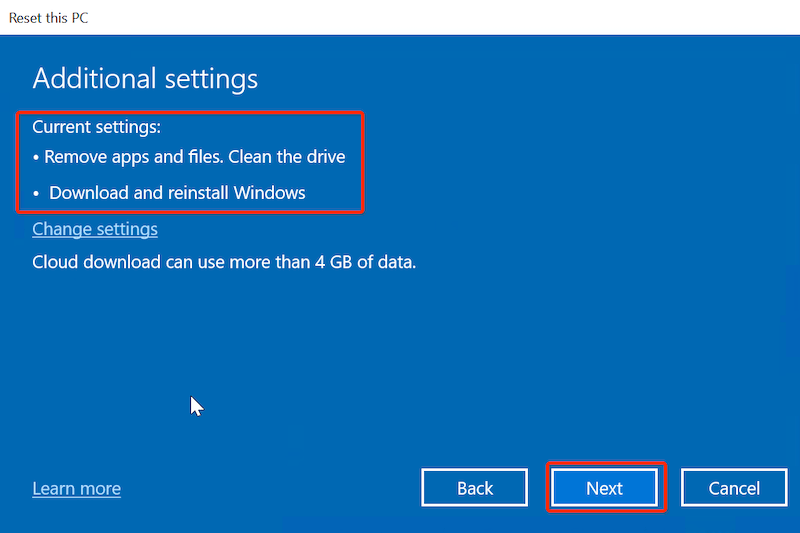
Task: Open the Learn more link
Action: coord(77,488)
